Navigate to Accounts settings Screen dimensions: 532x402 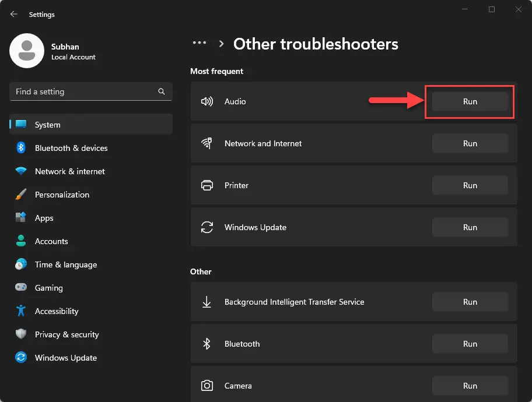[x=91, y=241]
